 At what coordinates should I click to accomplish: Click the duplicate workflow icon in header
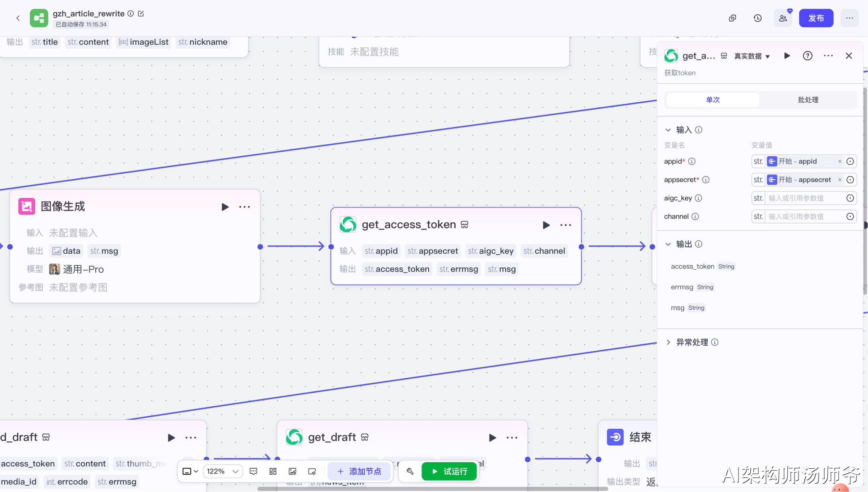[x=733, y=18]
